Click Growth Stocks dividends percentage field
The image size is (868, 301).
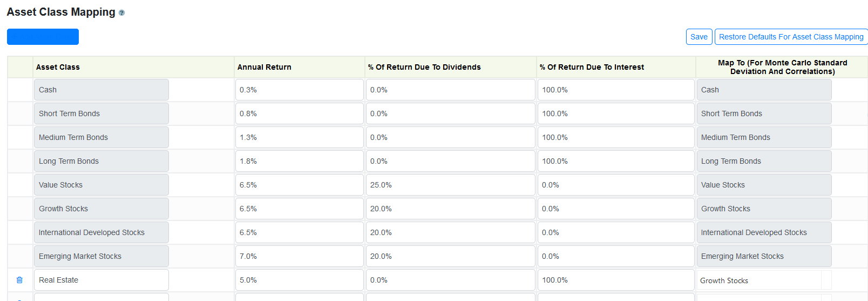451,209
